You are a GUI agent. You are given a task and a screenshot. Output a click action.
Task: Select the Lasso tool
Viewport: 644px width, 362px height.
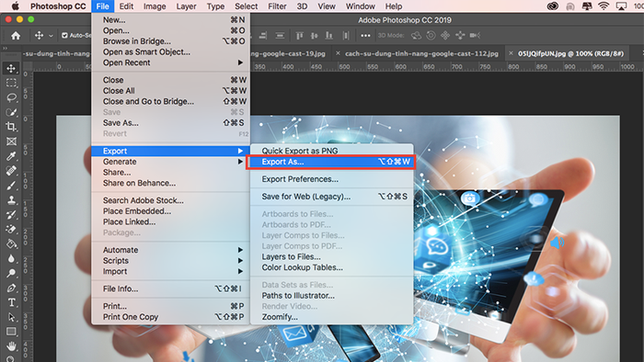11,97
